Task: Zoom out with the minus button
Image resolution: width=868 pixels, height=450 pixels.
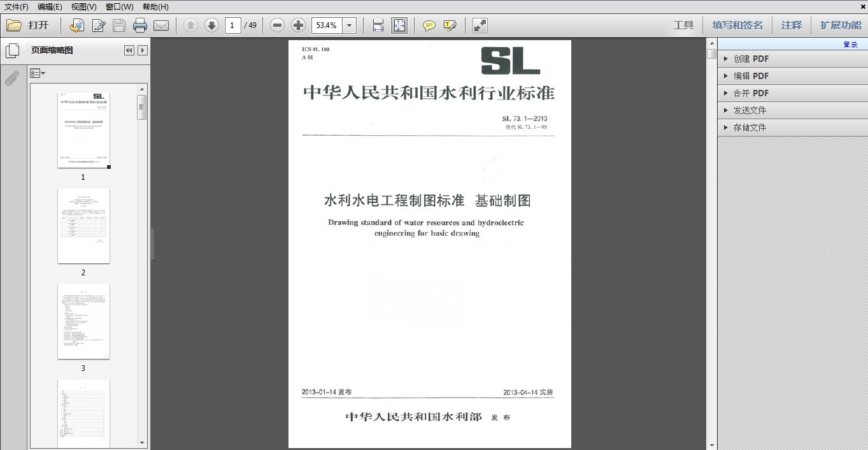Action: click(x=277, y=25)
